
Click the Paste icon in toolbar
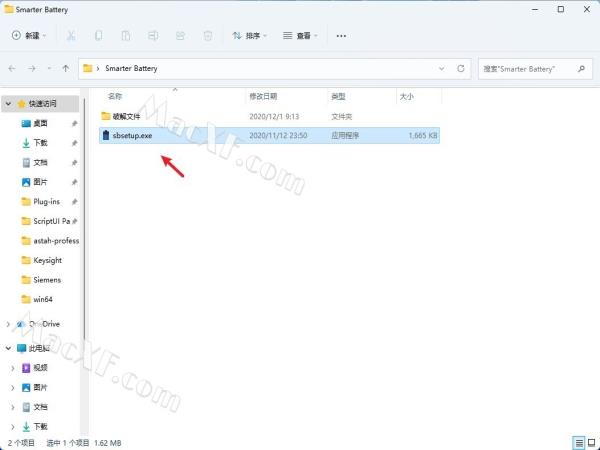click(126, 36)
